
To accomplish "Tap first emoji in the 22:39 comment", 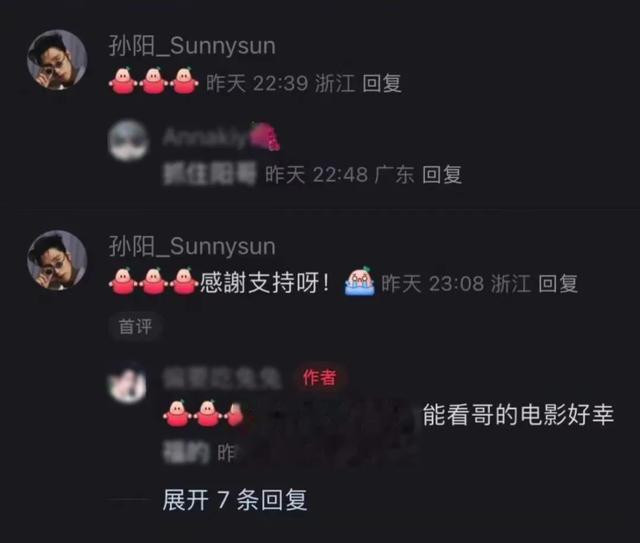I will [x=123, y=81].
